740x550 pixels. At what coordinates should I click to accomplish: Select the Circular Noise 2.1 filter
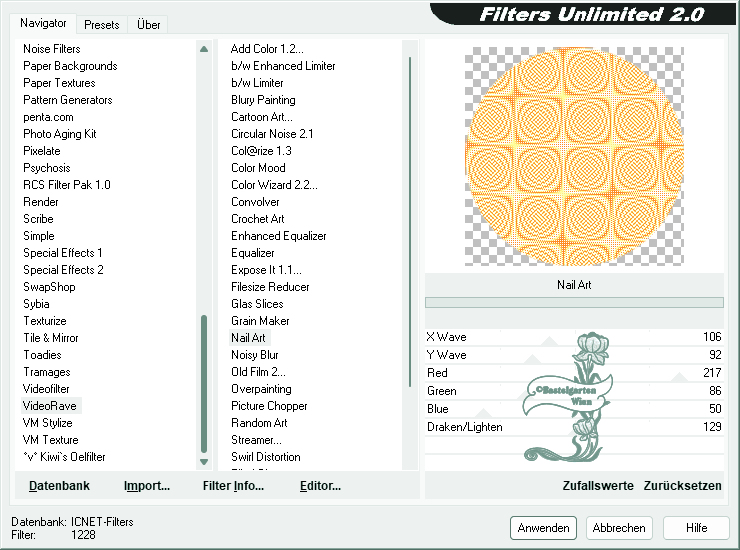coord(272,134)
